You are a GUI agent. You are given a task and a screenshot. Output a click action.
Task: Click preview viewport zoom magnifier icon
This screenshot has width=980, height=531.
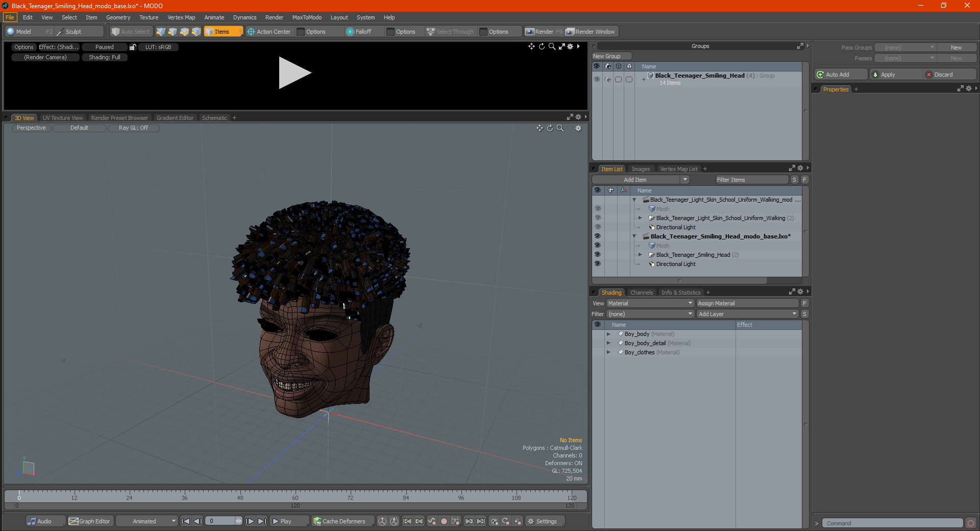click(x=552, y=46)
